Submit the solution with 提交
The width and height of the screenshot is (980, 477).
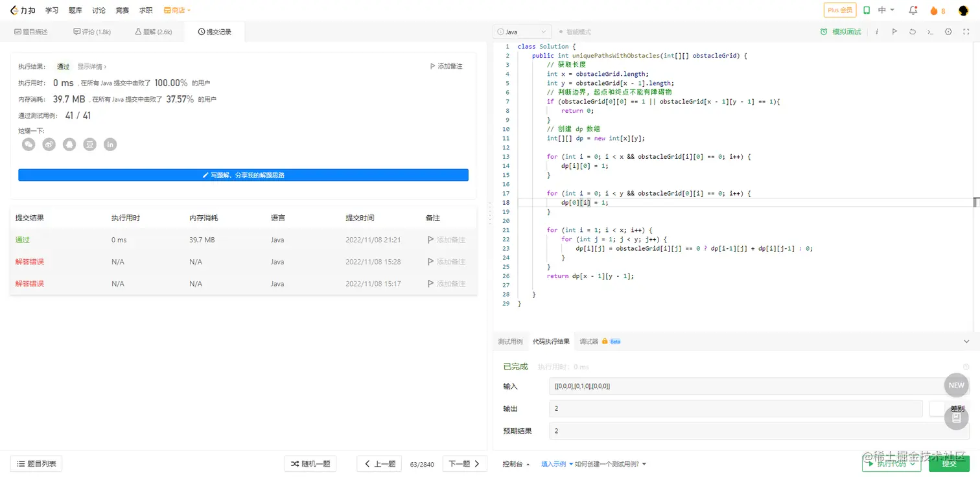[949, 463]
